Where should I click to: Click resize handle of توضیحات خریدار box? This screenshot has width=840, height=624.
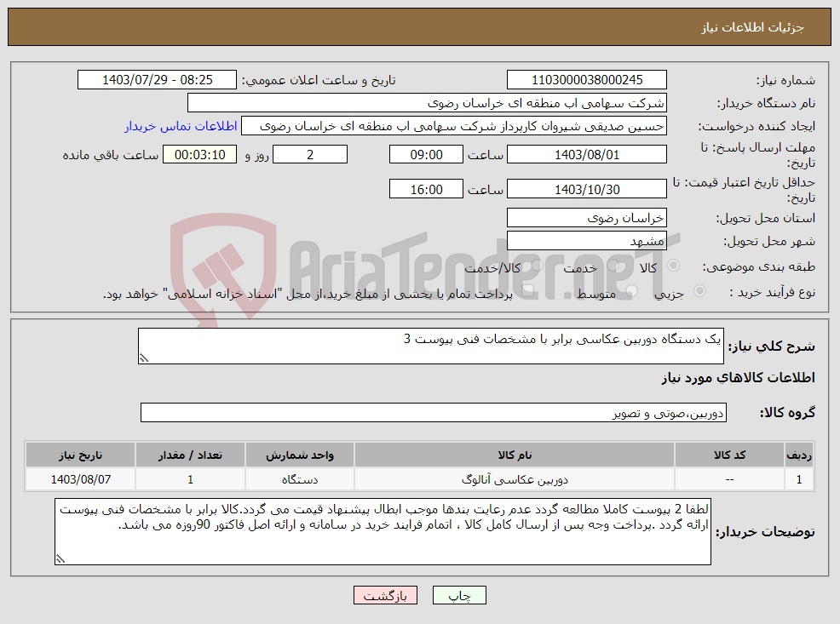60,559
